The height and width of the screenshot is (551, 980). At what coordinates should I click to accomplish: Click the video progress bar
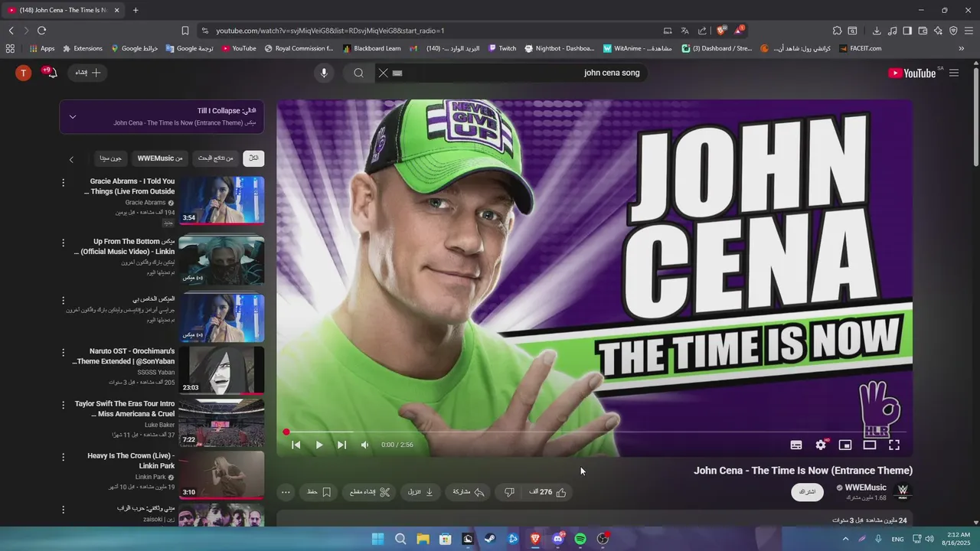click(x=595, y=432)
